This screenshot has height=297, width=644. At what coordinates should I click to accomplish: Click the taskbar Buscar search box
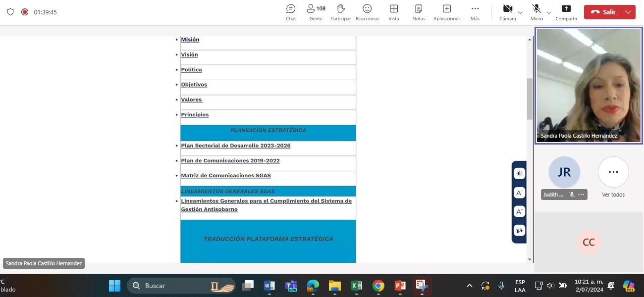(181, 286)
